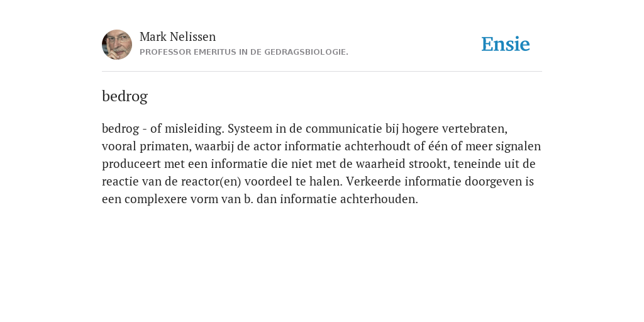Click the author name Mark Nelissen
644x322 pixels.
coord(177,36)
